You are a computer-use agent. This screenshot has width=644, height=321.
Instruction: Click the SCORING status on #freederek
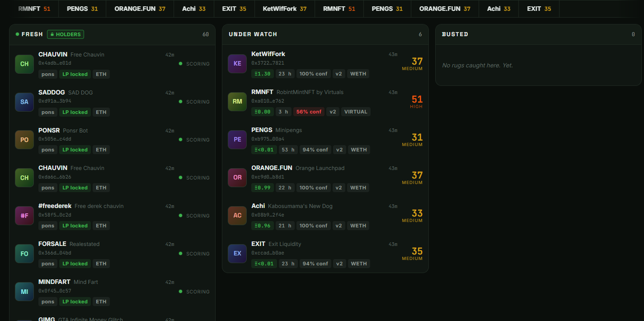194,216
